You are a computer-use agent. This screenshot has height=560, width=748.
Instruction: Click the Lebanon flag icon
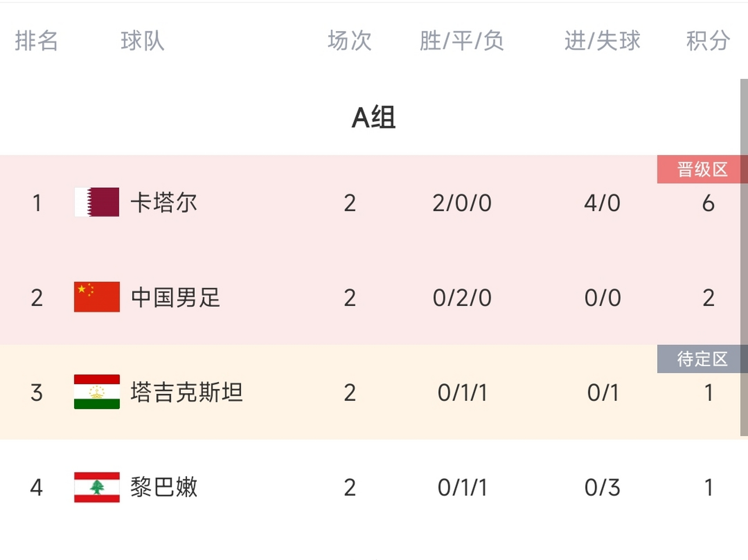click(x=97, y=487)
